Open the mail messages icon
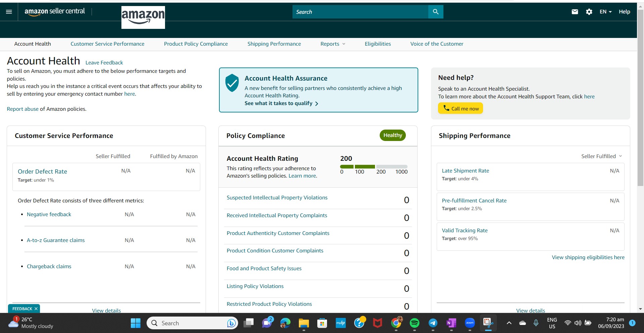The height and width of the screenshot is (333, 644). (575, 12)
